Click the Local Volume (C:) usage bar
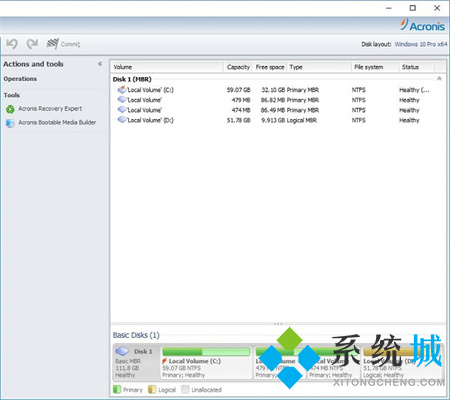 (x=206, y=352)
